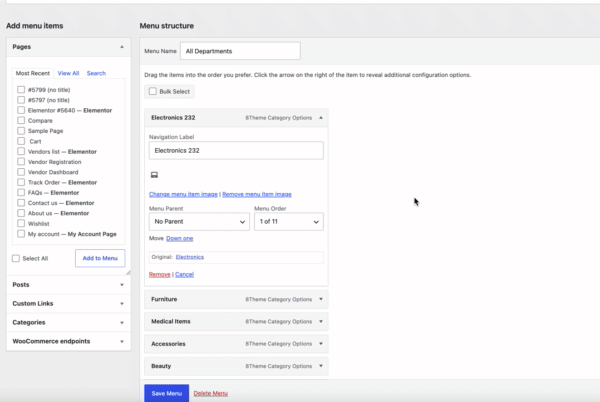
Task: Collapse the Pages panel arrow
Action: [122, 47]
